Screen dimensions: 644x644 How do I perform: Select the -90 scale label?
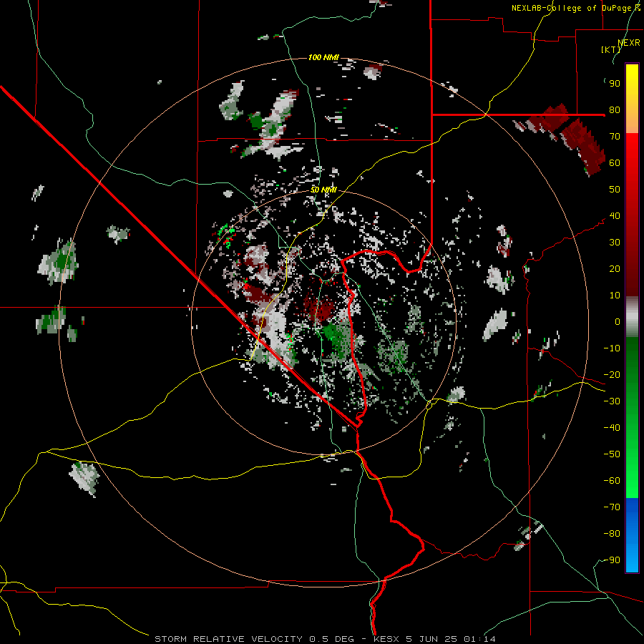612,560
